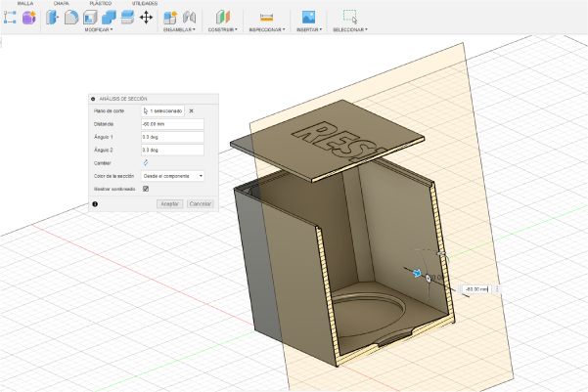Viewport: 588px width, 392px height.
Task: Click the blue distance arrow manipulator
Action: 417,275
